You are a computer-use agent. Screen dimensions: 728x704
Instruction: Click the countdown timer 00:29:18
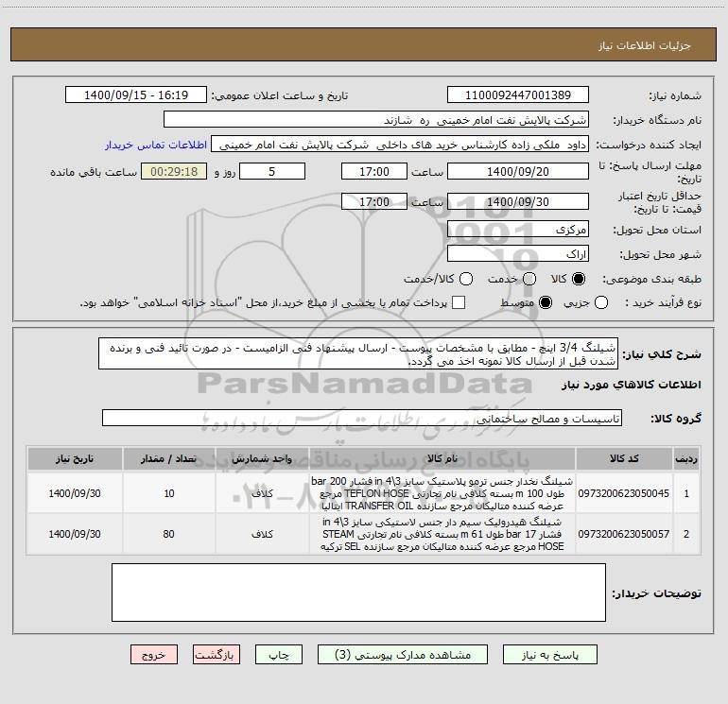click(x=174, y=171)
